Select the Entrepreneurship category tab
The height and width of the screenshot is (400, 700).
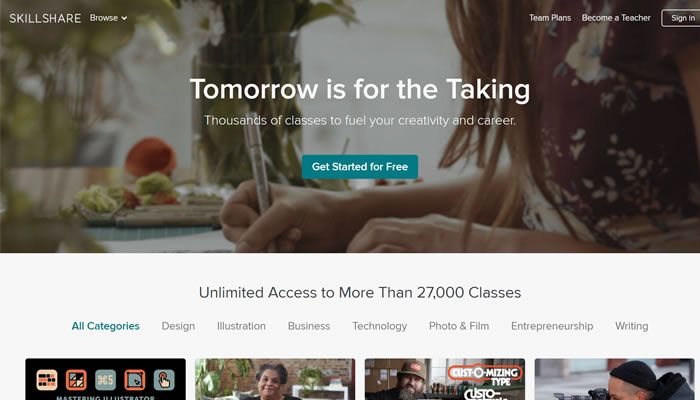[x=552, y=326]
